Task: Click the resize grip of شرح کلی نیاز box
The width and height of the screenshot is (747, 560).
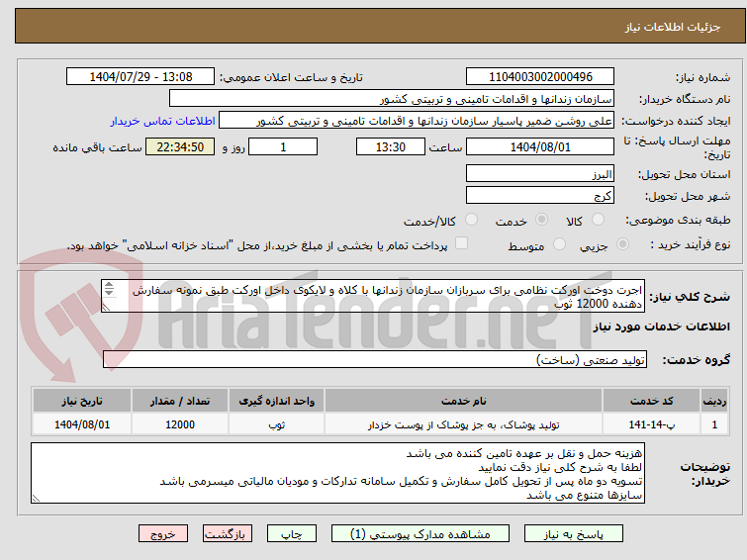Action: click(x=106, y=308)
